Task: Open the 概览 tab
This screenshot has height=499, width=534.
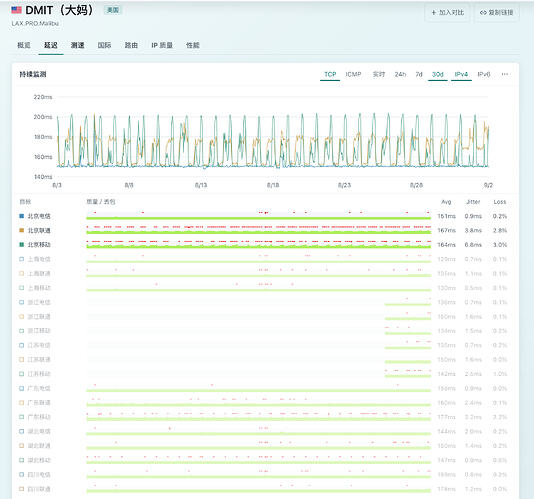Action: (x=24, y=45)
